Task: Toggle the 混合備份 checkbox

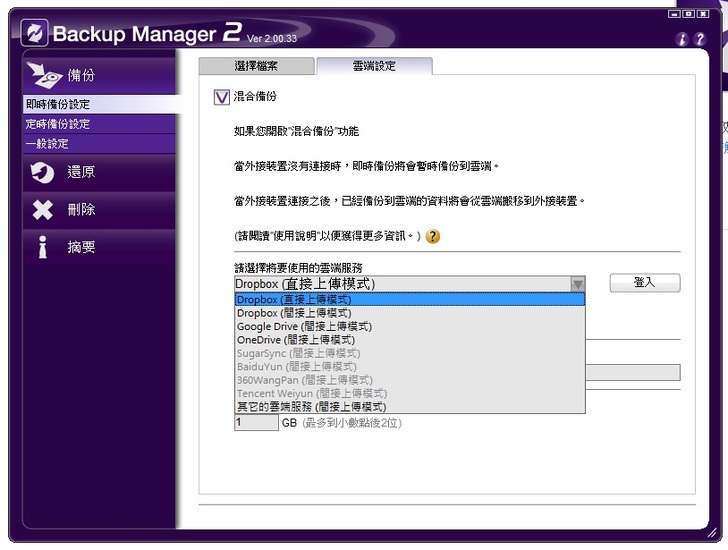Action: point(221,97)
